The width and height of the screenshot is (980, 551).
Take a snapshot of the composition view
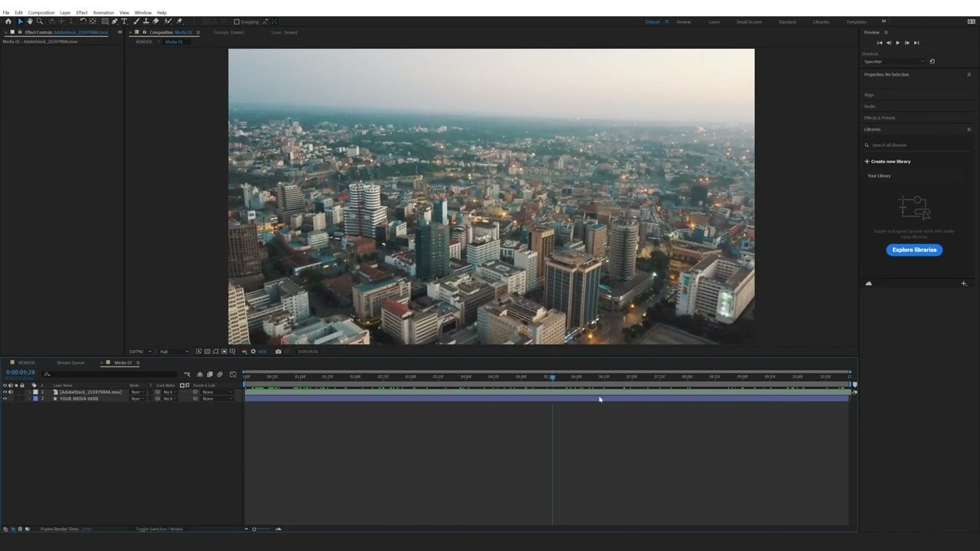click(278, 351)
